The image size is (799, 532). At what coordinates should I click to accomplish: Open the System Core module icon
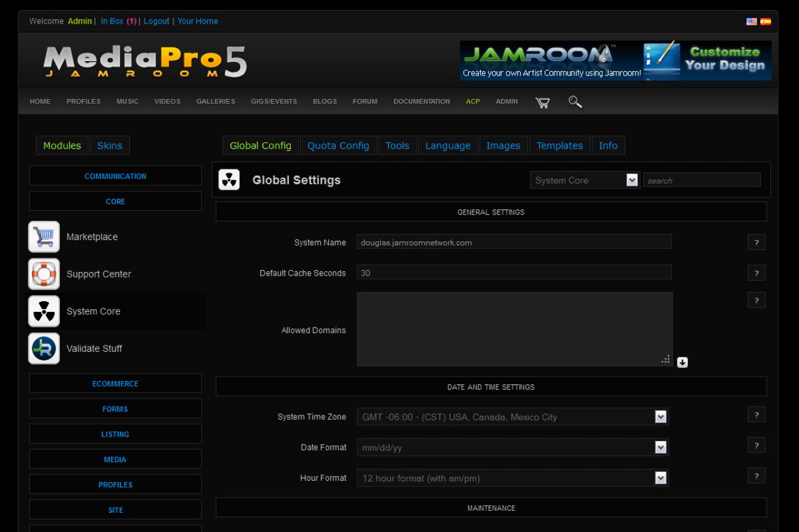(44, 311)
